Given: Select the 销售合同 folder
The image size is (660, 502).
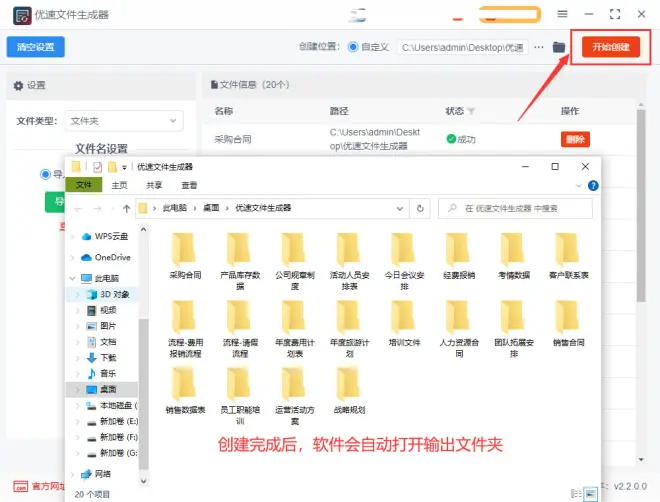Looking at the screenshot, I should (568, 323).
